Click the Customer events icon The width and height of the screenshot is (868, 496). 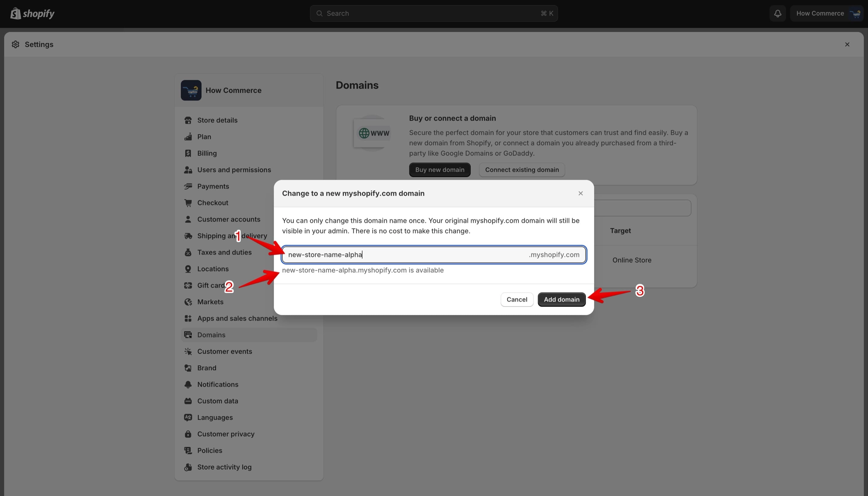point(188,351)
